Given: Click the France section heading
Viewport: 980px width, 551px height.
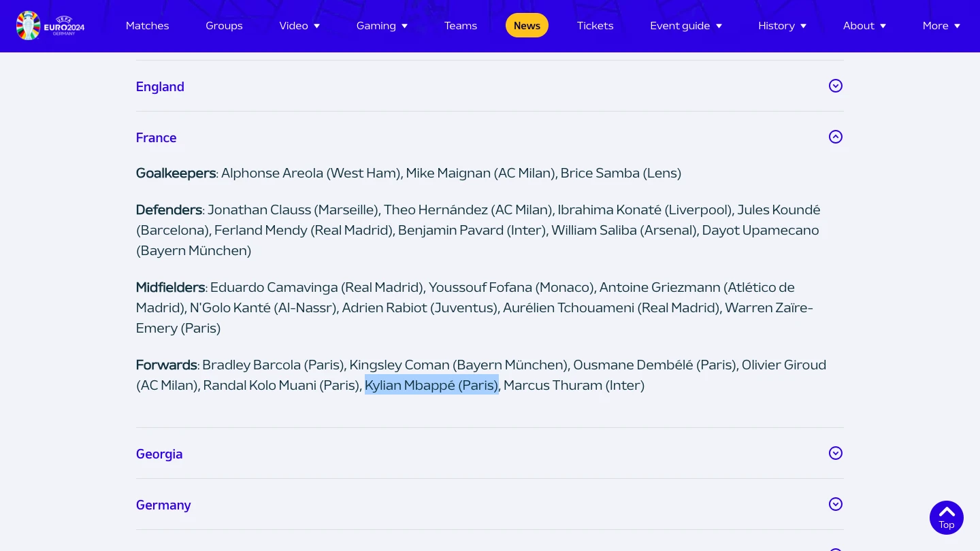Looking at the screenshot, I should [x=156, y=137].
